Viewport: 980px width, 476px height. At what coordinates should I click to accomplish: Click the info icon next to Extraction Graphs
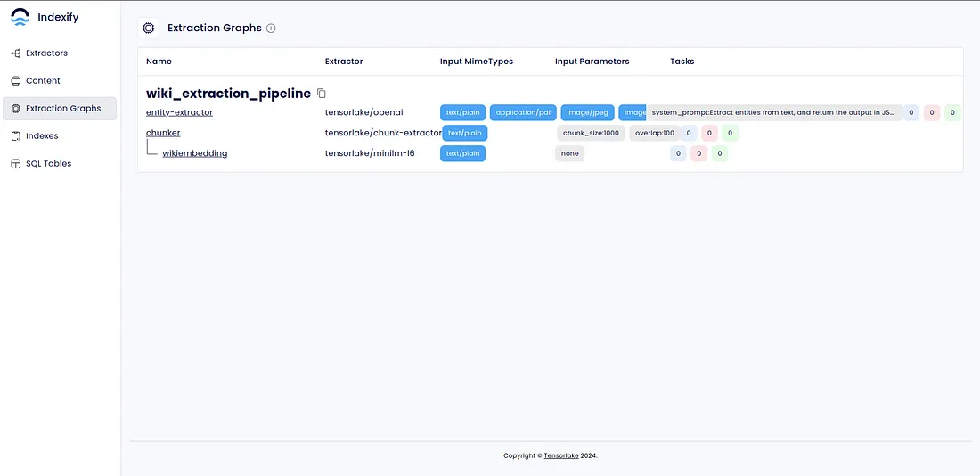point(271,29)
